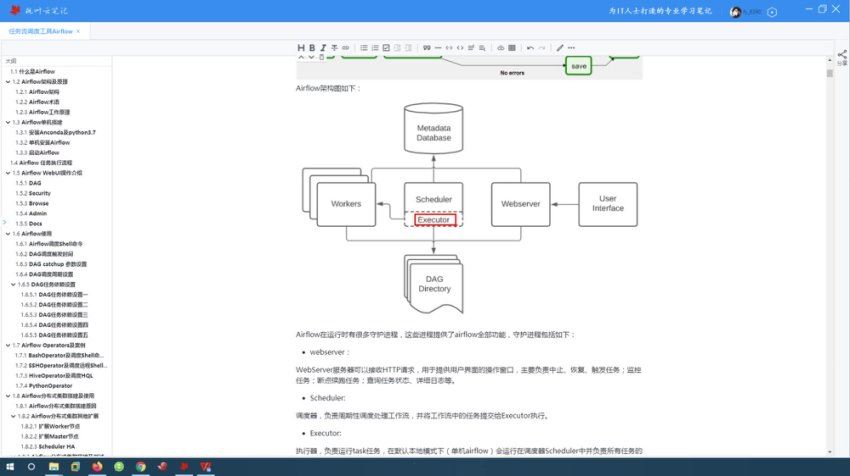This screenshot has width=850, height=476.
Task: Open the Firefox icon on the taskbar
Action: click(97, 466)
